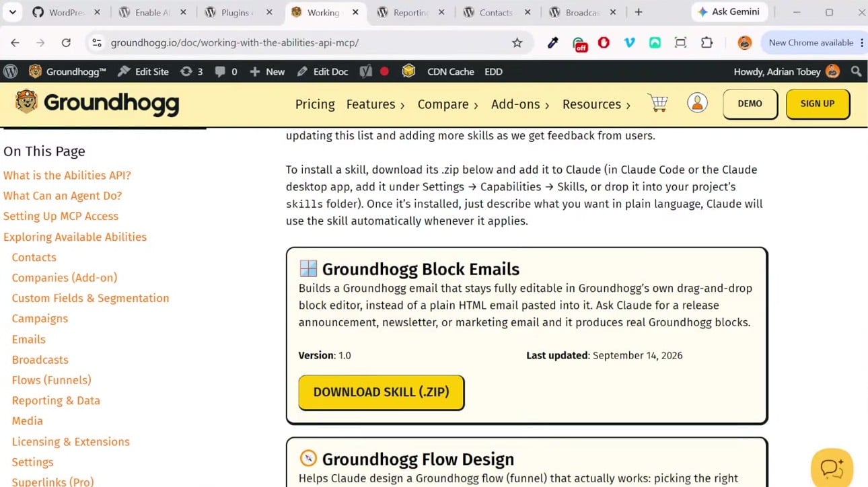
Task: Open the Pricing menu item
Action: pyautogui.click(x=315, y=104)
